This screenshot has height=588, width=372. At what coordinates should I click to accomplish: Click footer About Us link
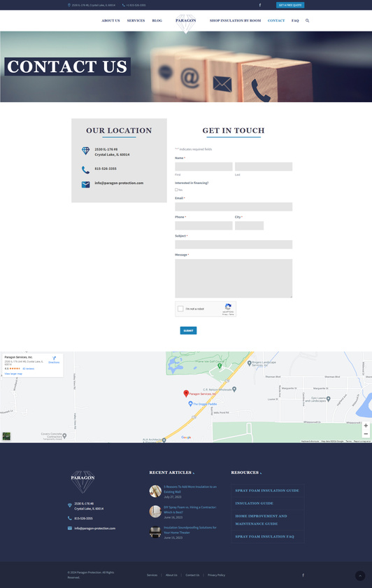tap(171, 575)
